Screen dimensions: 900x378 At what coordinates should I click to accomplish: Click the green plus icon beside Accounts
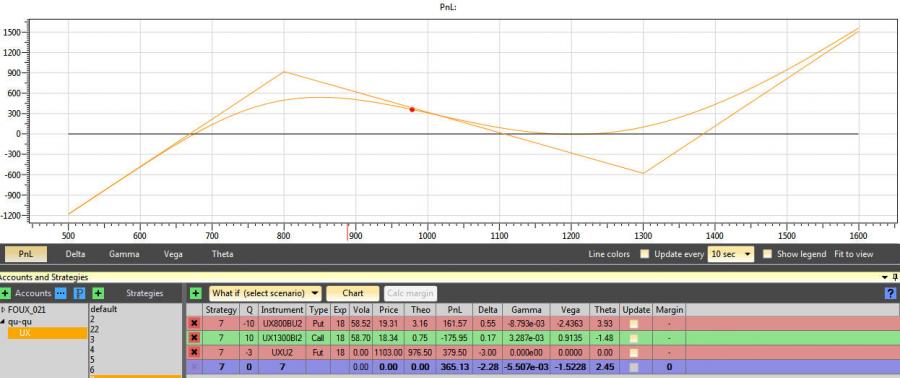tap(6, 293)
